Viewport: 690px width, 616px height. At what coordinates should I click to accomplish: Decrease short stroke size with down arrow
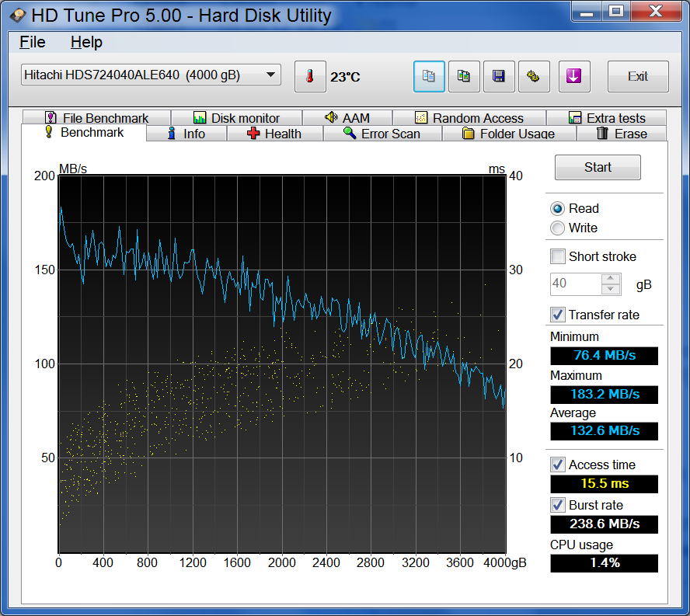click(x=611, y=289)
